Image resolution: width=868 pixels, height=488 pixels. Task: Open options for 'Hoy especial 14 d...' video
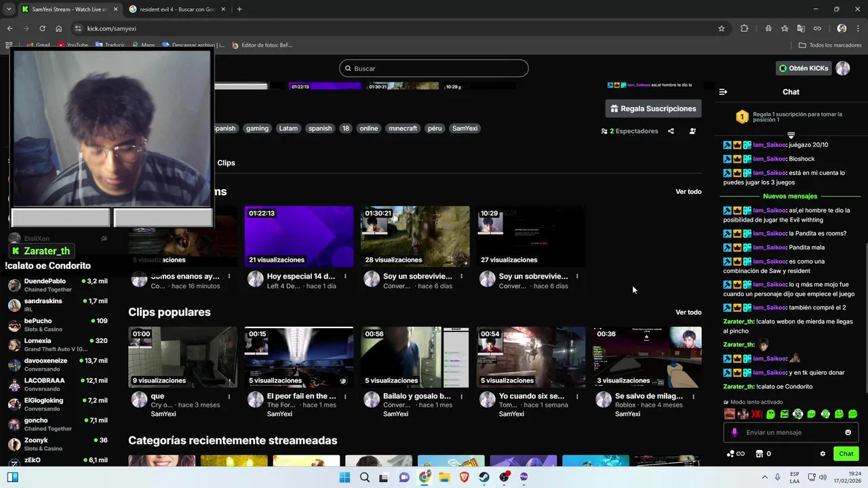[345, 277]
